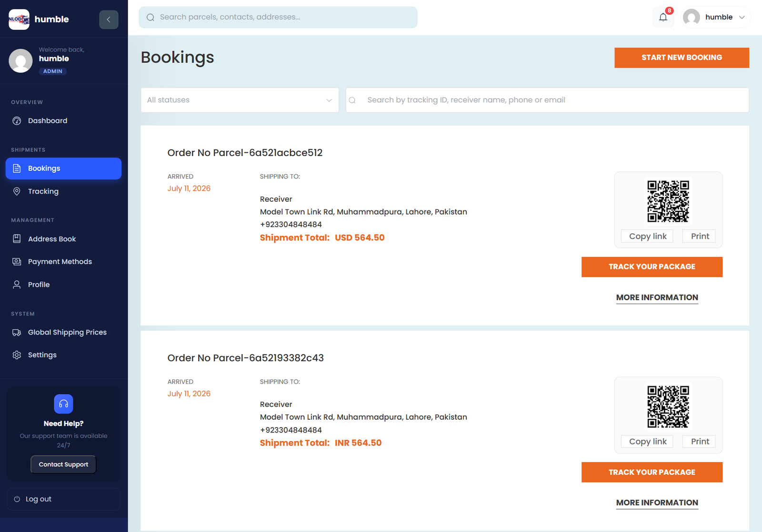
Task: Open Settings from the sidebar
Action: click(63, 355)
